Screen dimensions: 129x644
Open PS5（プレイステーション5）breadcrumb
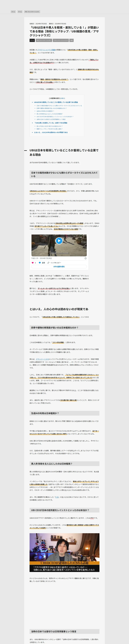(x=32, y=12)
